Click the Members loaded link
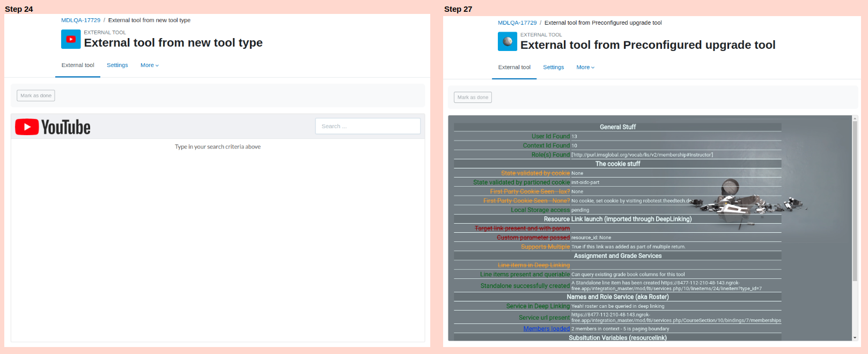 pos(547,329)
